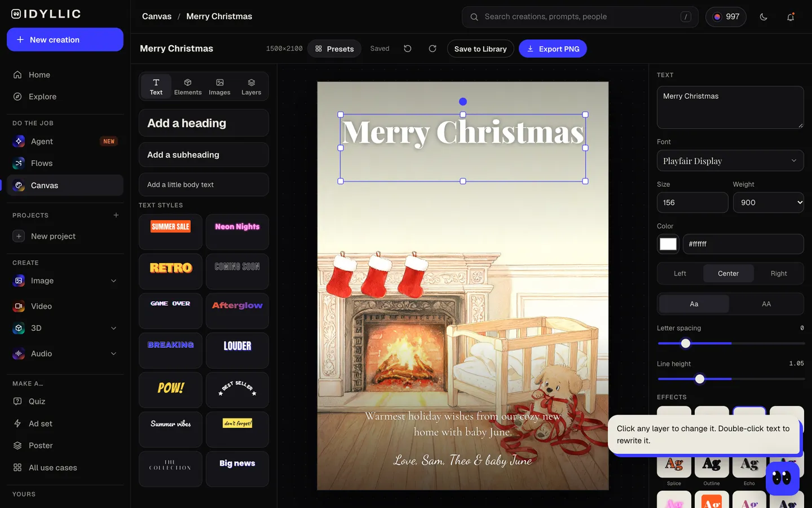Click the Letter spacing slider
The width and height of the screenshot is (812, 508).
coord(731,343)
